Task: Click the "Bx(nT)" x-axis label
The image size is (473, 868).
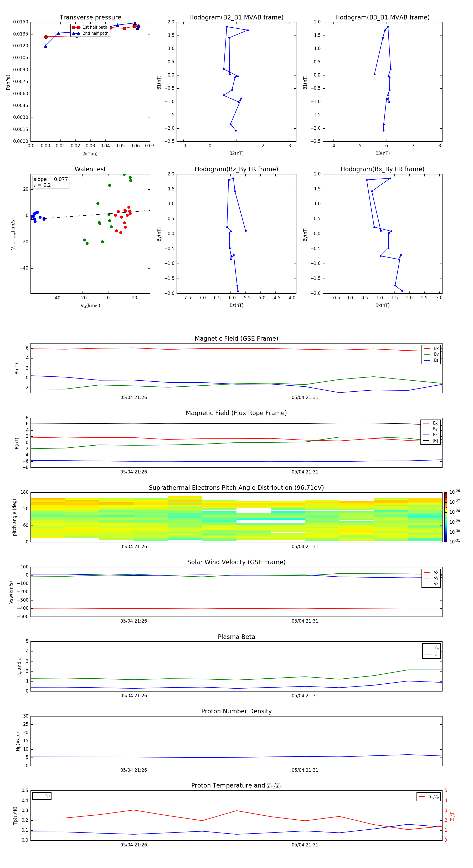Action: point(382,306)
